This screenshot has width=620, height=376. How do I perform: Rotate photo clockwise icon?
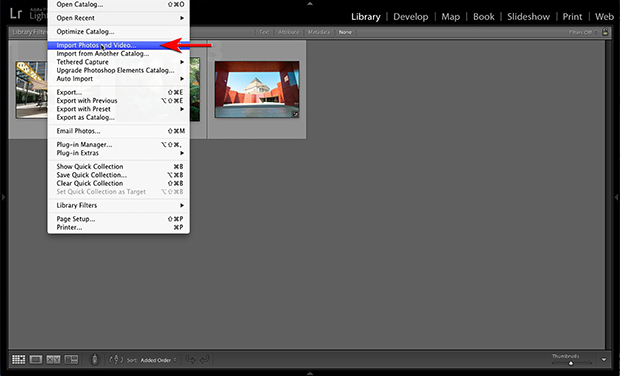tap(204, 360)
